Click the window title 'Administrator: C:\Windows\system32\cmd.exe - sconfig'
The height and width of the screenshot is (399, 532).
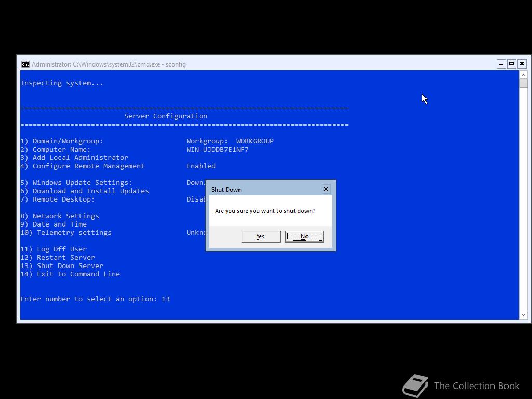tap(109, 64)
